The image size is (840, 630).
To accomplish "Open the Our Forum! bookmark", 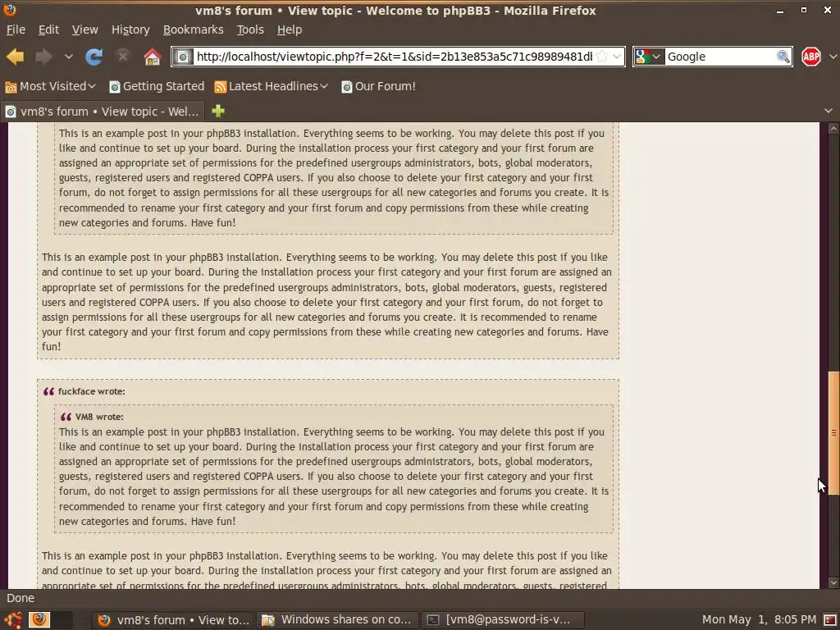I will click(x=378, y=86).
